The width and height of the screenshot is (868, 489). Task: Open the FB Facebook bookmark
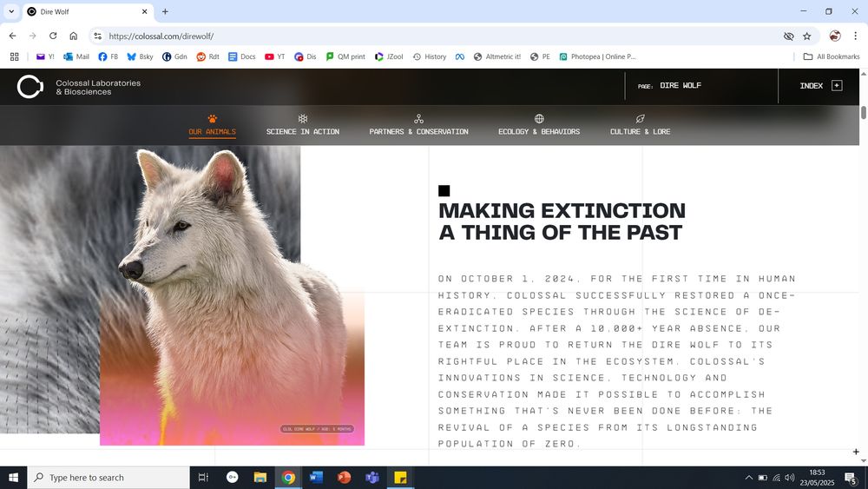click(108, 56)
